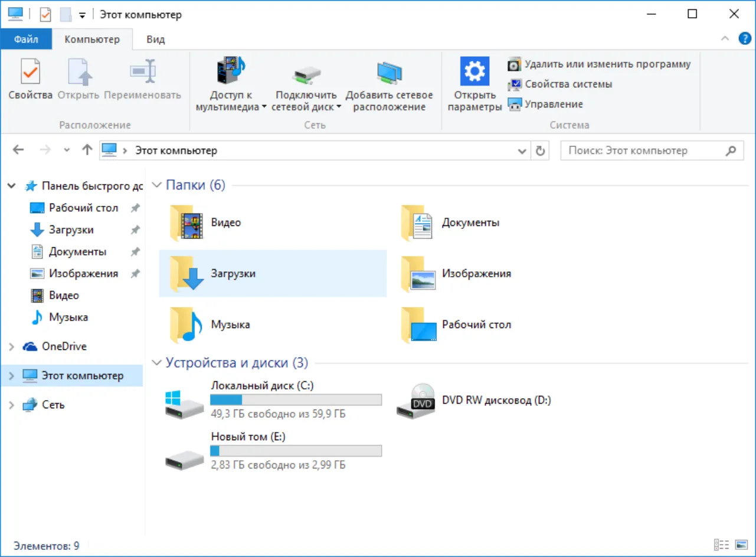Click Добавить сетевое расположение
This screenshot has width=756, height=557.
(x=389, y=86)
